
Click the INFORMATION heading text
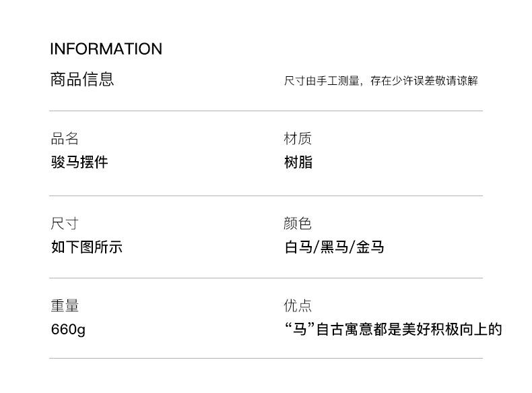tap(106, 49)
